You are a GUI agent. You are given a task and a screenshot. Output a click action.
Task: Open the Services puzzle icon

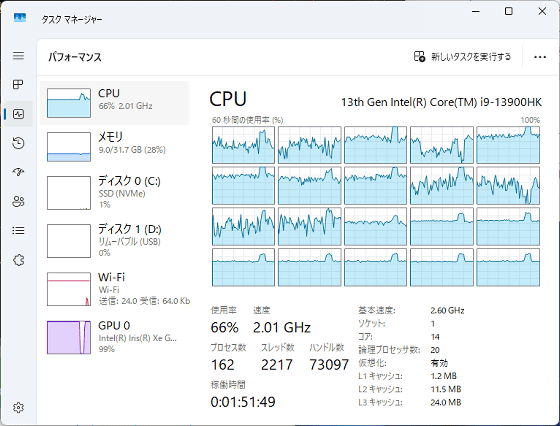[18, 260]
